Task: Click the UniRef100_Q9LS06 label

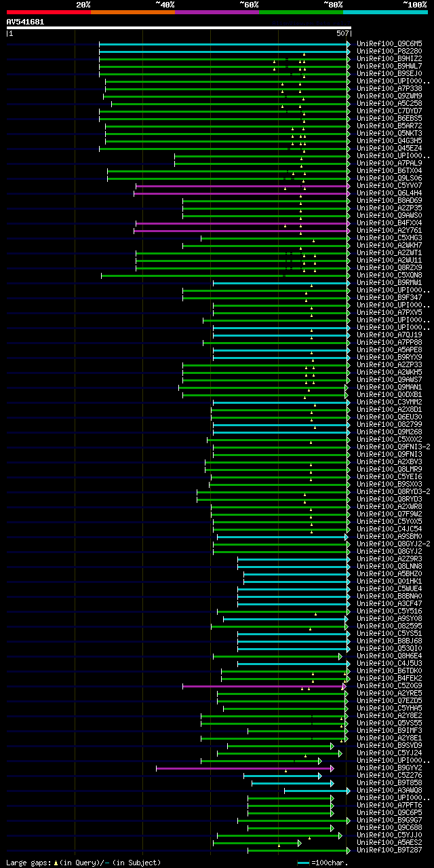Action: coord(389,178)
